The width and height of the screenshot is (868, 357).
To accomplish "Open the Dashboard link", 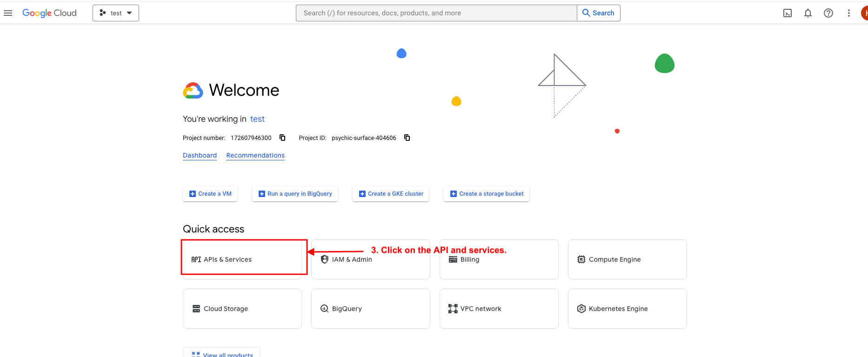I will pyautogui.click(x=200, y=155).
